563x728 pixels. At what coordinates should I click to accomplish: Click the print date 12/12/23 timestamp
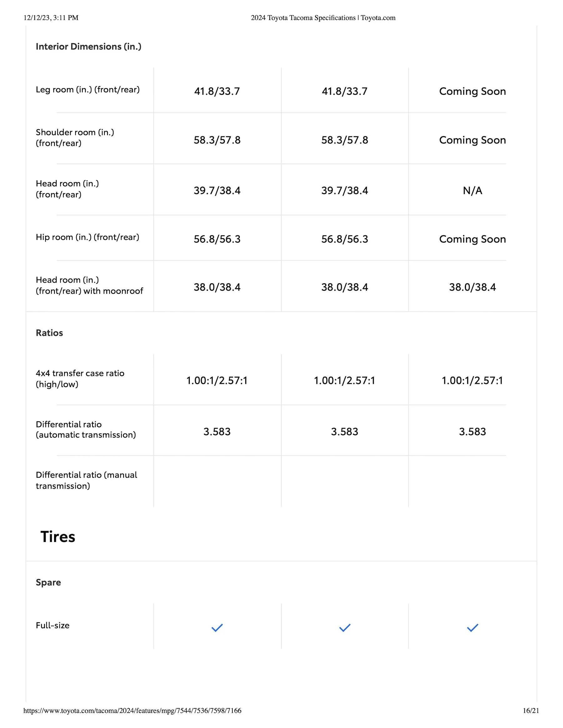51,18
